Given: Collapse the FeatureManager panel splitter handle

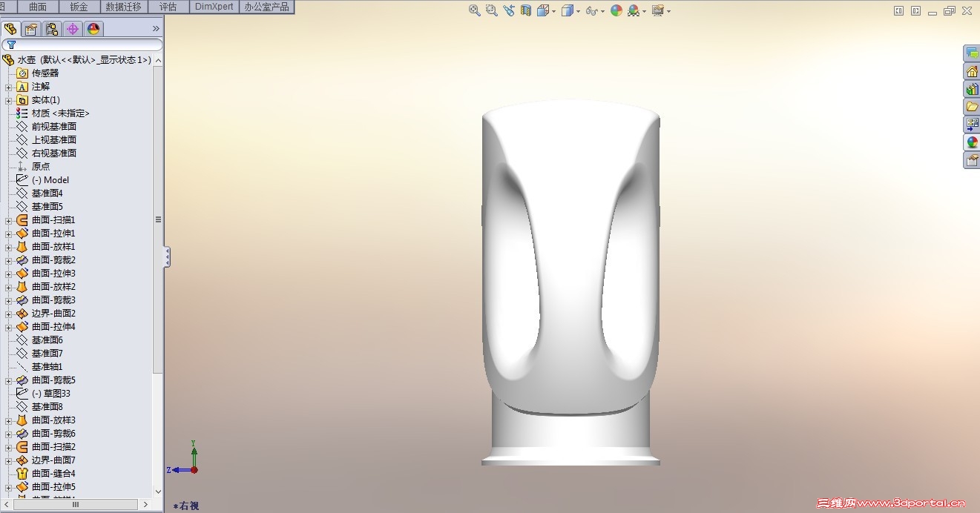Looking at the screenshot, I should (167, 257).
